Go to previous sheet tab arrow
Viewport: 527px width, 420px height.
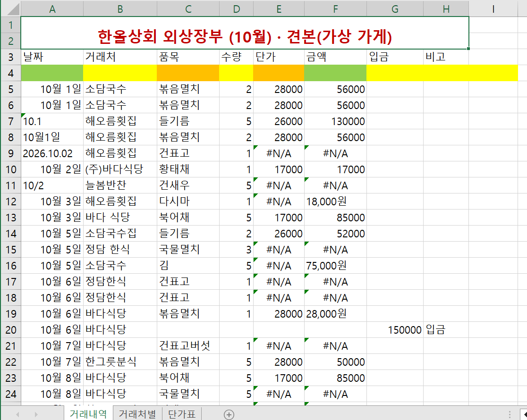pos(17,415)
